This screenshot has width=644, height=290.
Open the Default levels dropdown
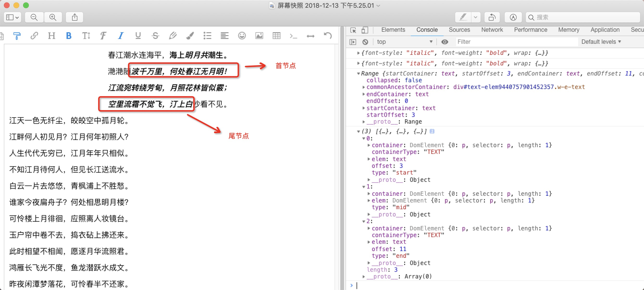coord(601,42)
